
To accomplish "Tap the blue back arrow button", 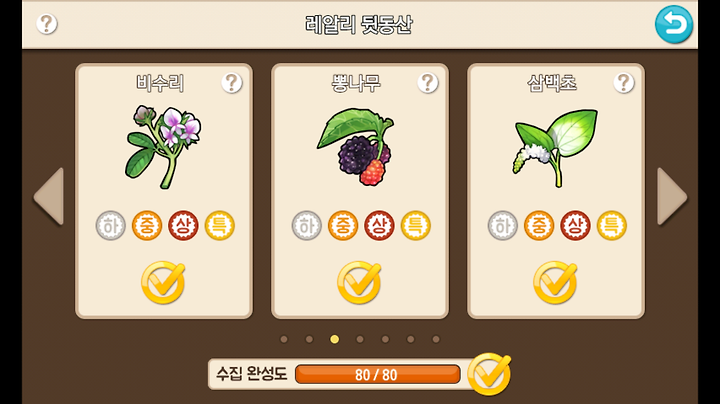I will [x=674, y=24].
